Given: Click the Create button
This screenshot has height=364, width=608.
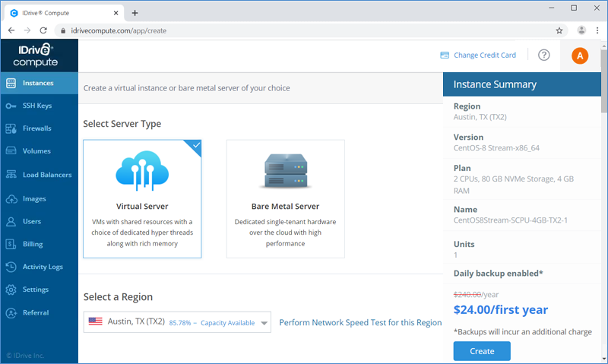Looking at the screenshot, I should point(482,351).
